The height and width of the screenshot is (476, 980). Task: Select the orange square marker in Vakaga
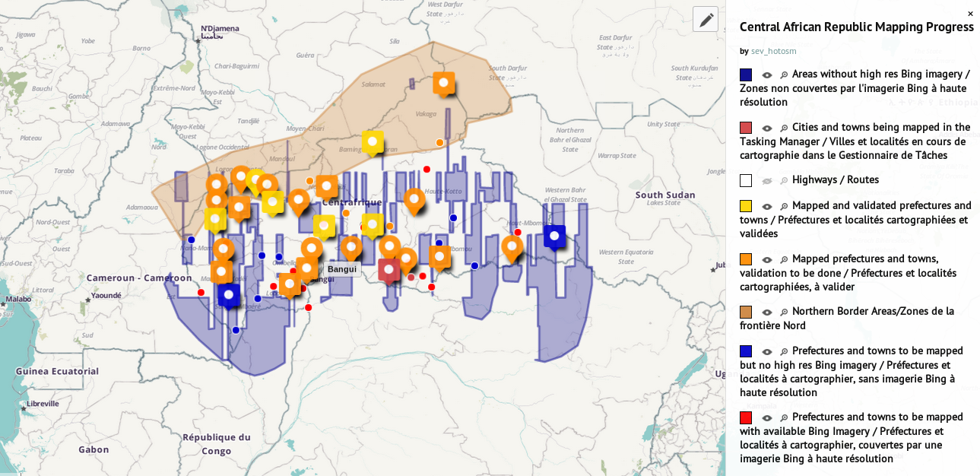[x=444, y=83]
